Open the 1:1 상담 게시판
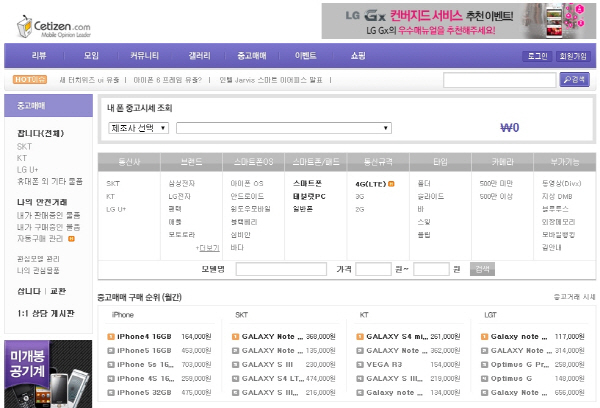The image size is (600, 408). pyautogui.click(x=46, y=313)
